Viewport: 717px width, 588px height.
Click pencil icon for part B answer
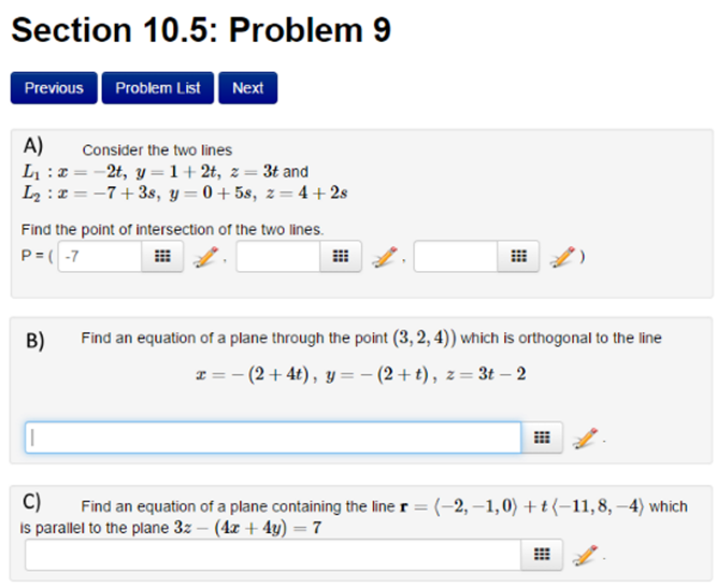point(585,438)
